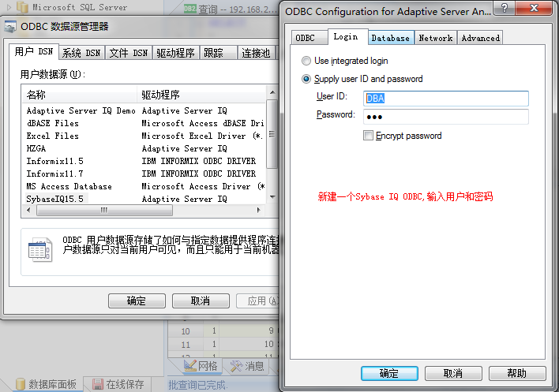Expand the Microsoft SQL Server tree node

[x=9, y=7]
